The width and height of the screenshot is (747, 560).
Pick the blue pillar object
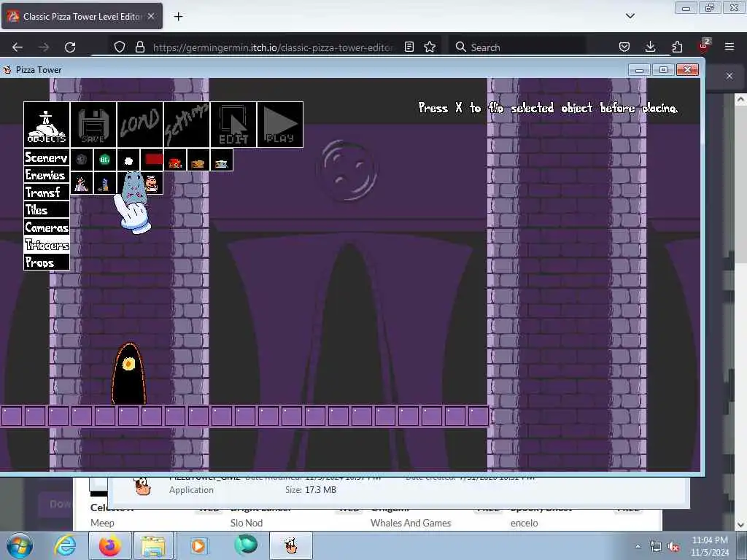coord(105,183)
